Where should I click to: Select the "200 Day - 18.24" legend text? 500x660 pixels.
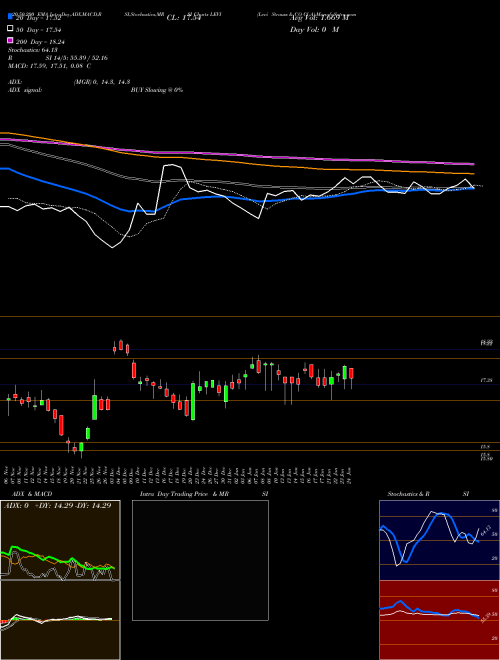tap(40, 42)
